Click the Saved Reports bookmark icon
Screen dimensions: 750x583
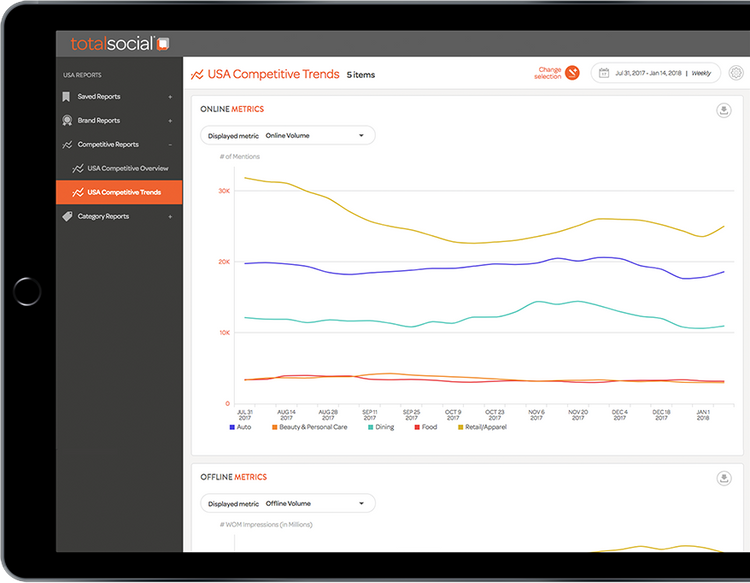pyautogui.click(x=66, y=97)
